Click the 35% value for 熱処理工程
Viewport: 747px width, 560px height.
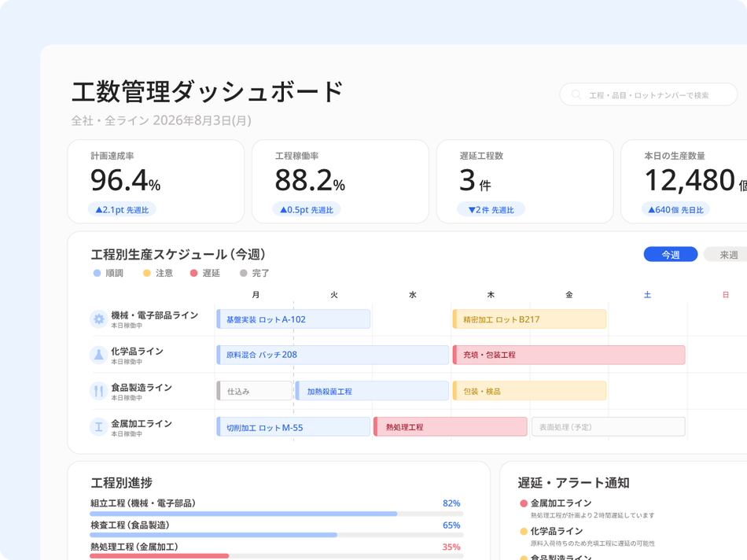point(451,547)
